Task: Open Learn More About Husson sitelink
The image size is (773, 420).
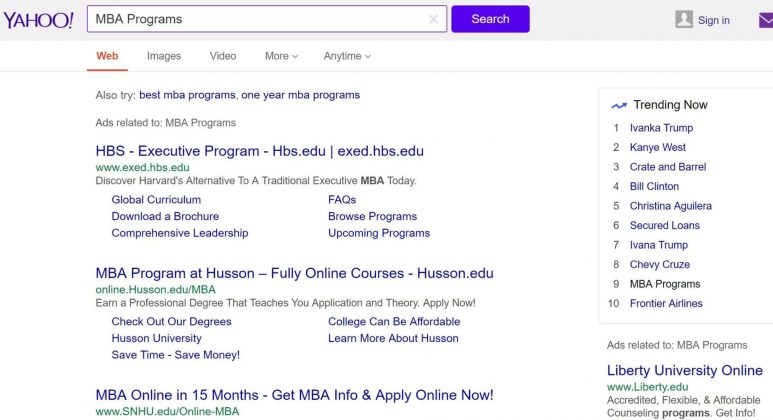Action: tap(393, 338)
